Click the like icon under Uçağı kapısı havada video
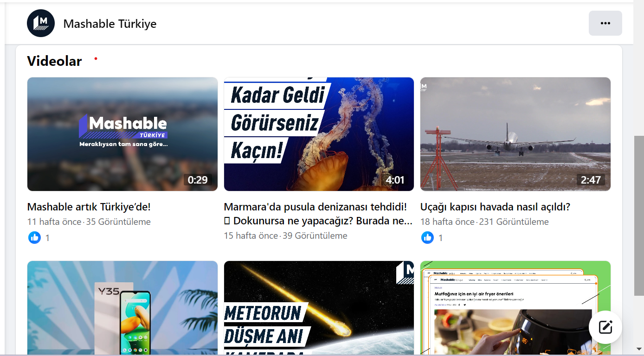The width and height of the screenshot is (644, 356). [427, 237]
